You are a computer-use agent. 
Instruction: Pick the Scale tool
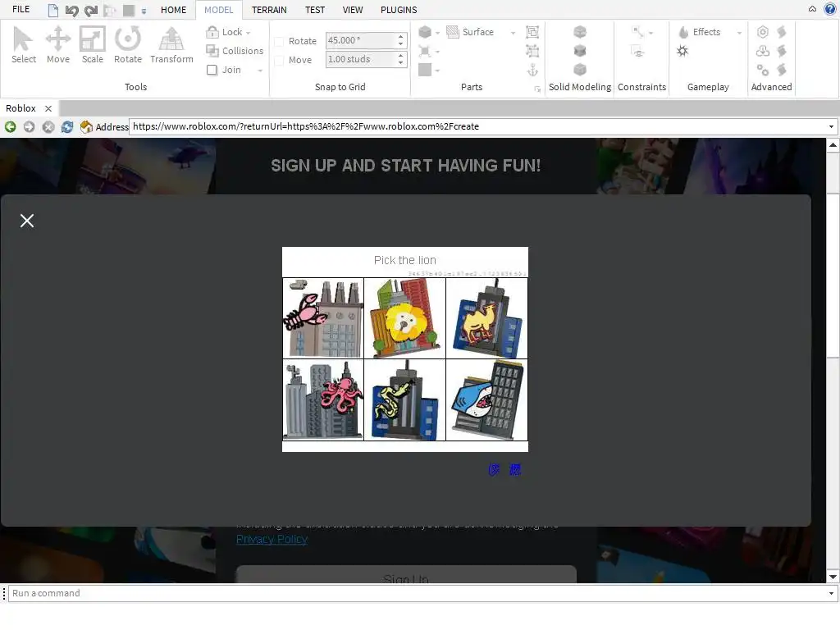(x=92, y=45)
